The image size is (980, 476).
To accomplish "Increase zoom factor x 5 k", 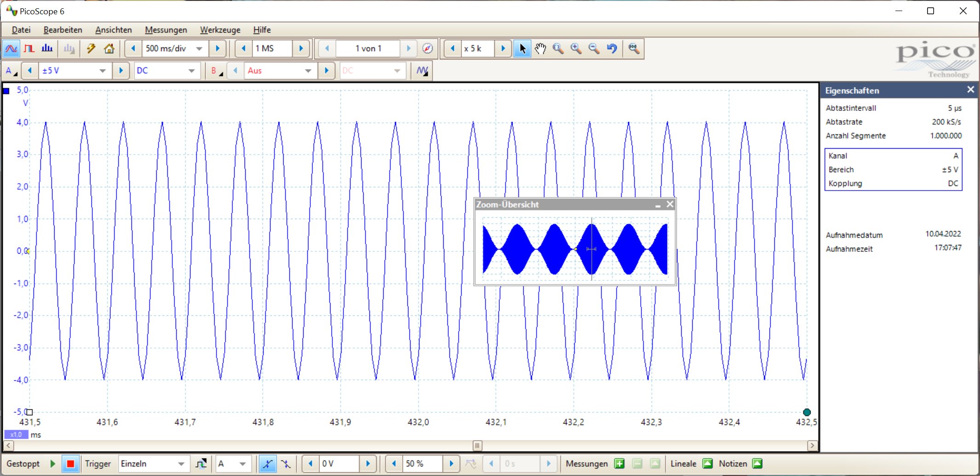I will click(503, 48).
